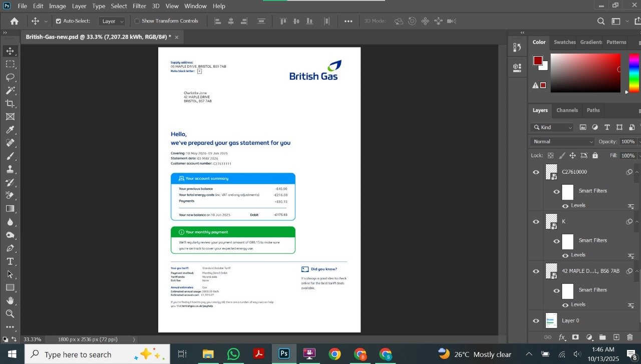The width and height of the screenshot is (641, 364).
Task: Open the Normal blend mode dropdown
Action: coord(562,142)
